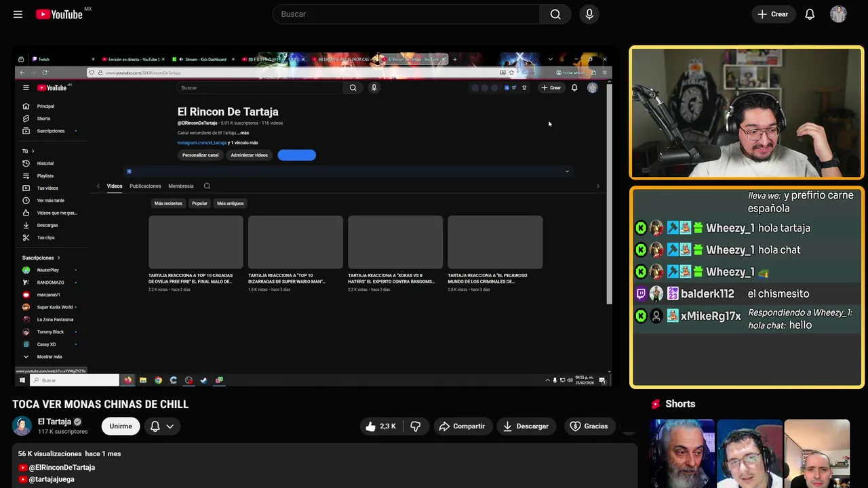Click the 'Stream - Kick Dashboard' tab in the video

(x=203, y=60)
